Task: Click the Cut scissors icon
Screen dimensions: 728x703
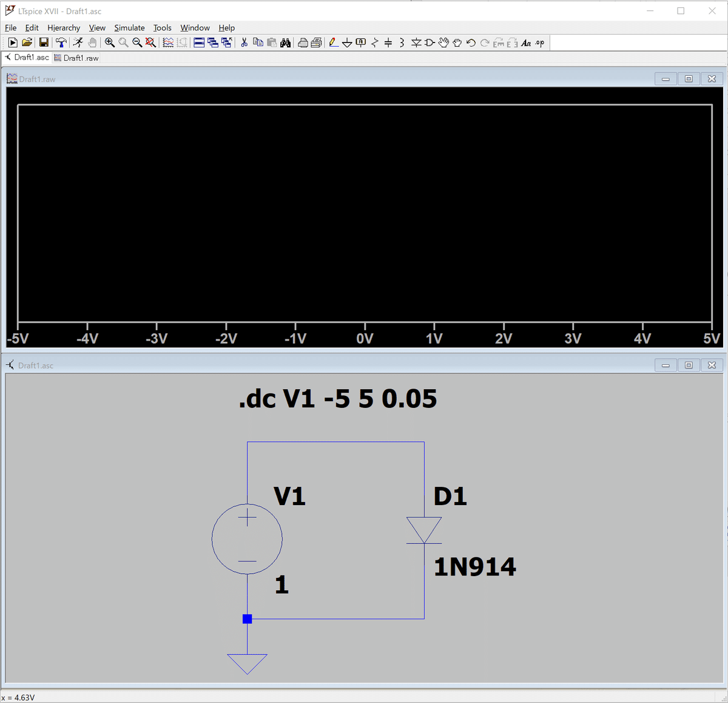Action: click(x=244, y=42)
